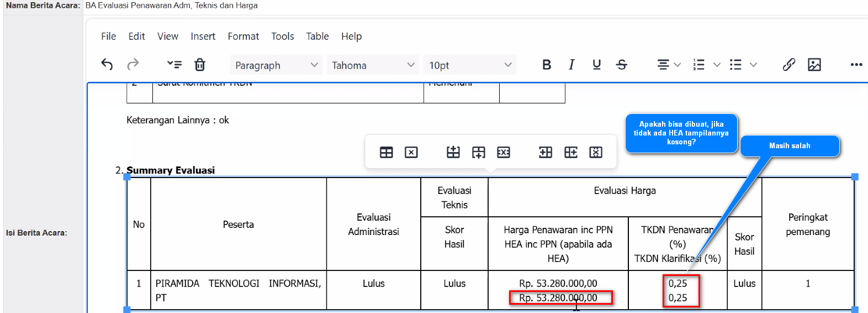Open the Paragraph block format dropdown
868x313 pixels.
(x=276, y=65)
